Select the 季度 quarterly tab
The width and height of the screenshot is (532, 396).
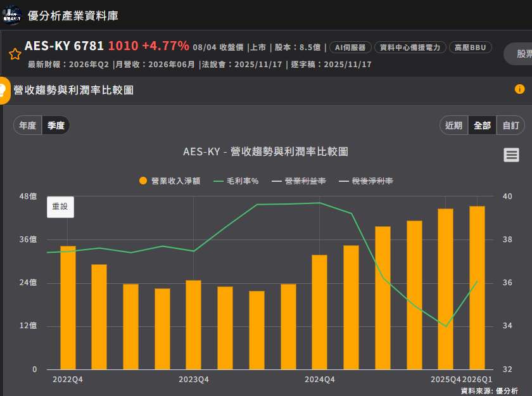point(56,125)
